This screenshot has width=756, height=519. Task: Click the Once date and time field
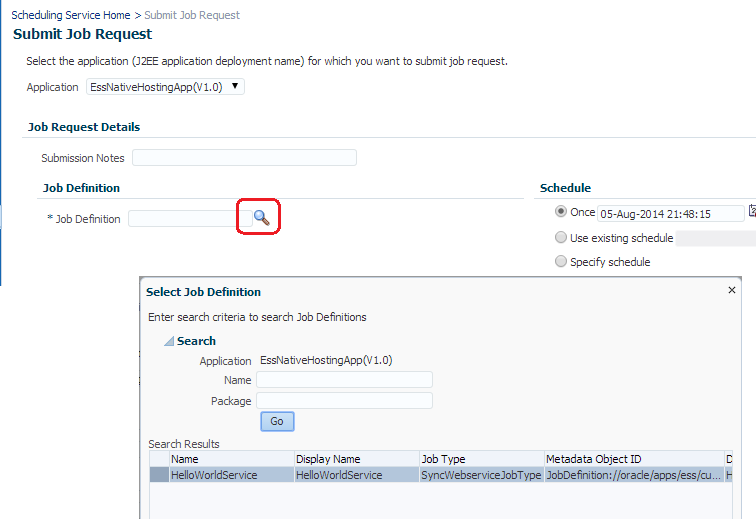tap(670, 213)
